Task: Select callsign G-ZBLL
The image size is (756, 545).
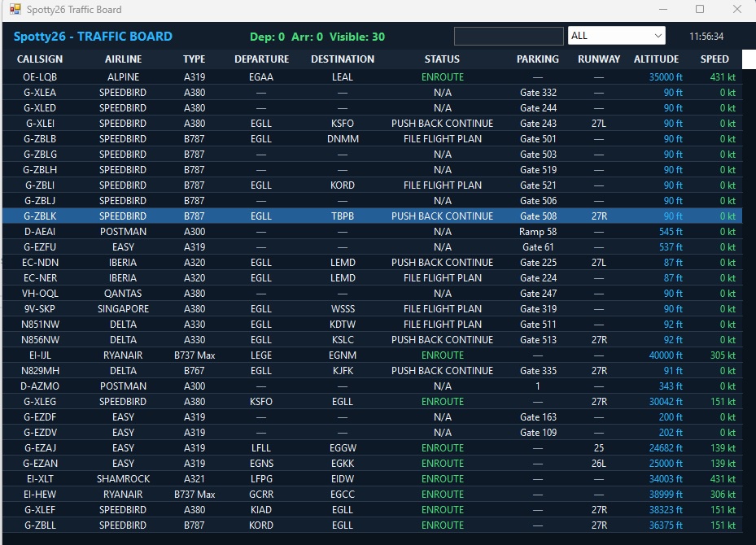Action: 40,525
